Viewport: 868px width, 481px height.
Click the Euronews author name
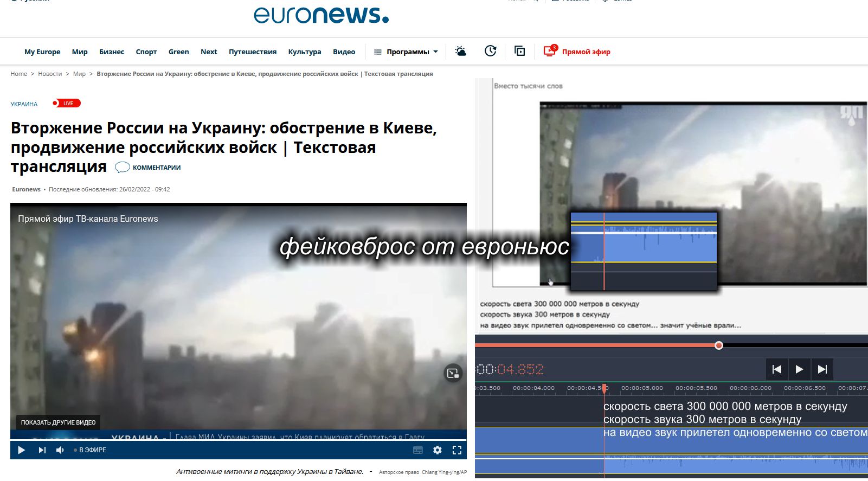point(27,189)
